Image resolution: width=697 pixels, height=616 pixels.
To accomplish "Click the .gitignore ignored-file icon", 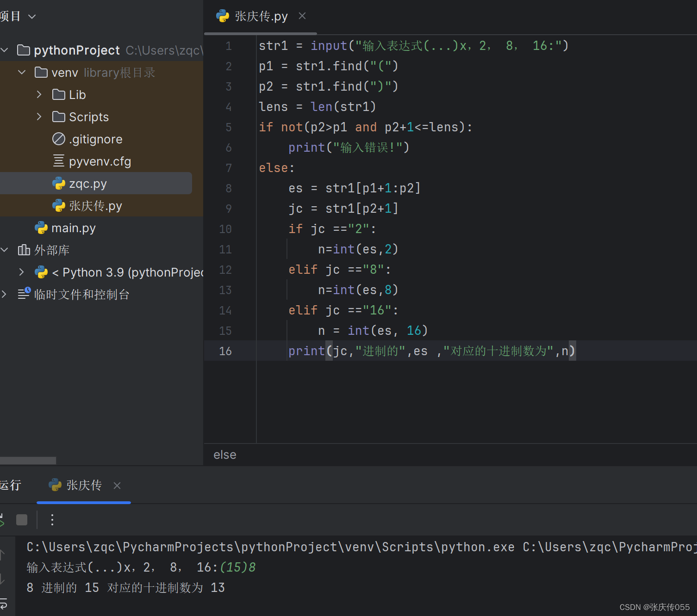I will click(x=59, y=139).
